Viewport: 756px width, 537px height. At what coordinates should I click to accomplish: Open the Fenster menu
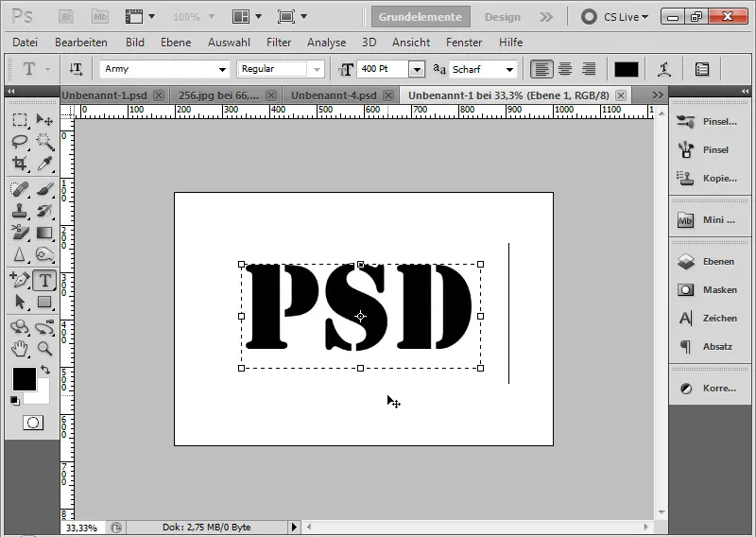464,43
